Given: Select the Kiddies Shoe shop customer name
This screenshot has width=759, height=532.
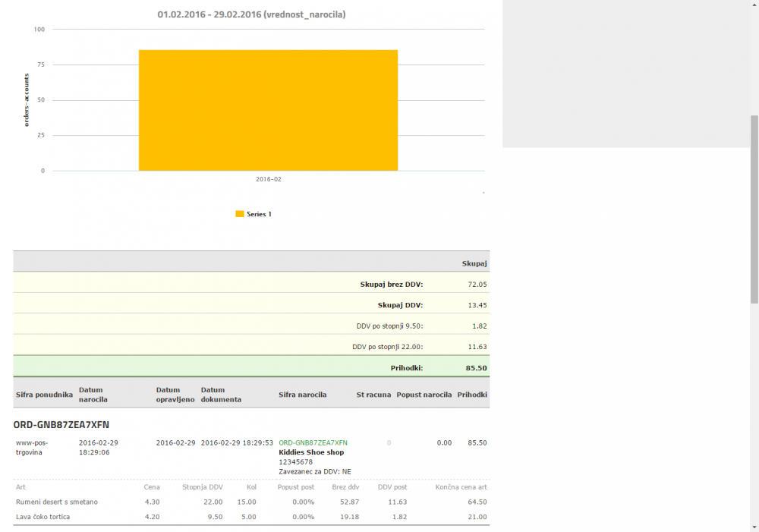Looking at the screenshot, I should click(311, 452).
